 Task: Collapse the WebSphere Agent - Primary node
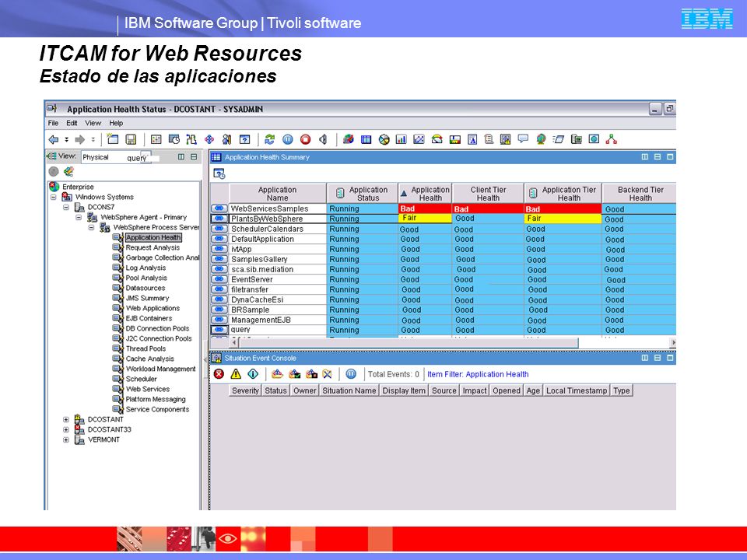point(79,217)
